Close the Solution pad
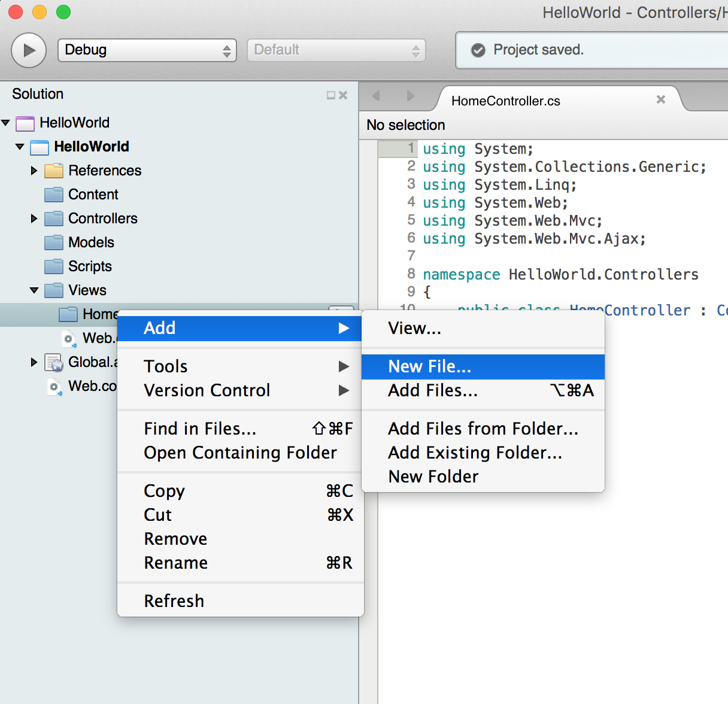728x704 pixels. 343,95
